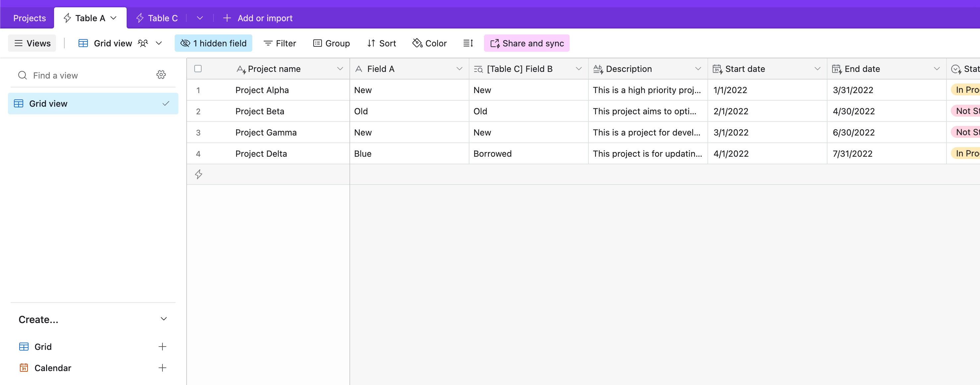This screenshot has width=980, height=385.
Task: Open the Filter menu
Action: (x=279, y=43)
